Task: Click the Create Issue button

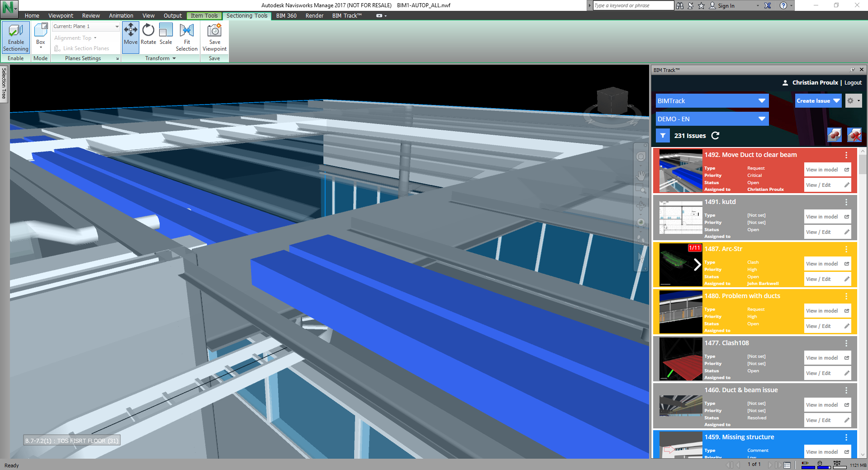Action: coord(813,101)
